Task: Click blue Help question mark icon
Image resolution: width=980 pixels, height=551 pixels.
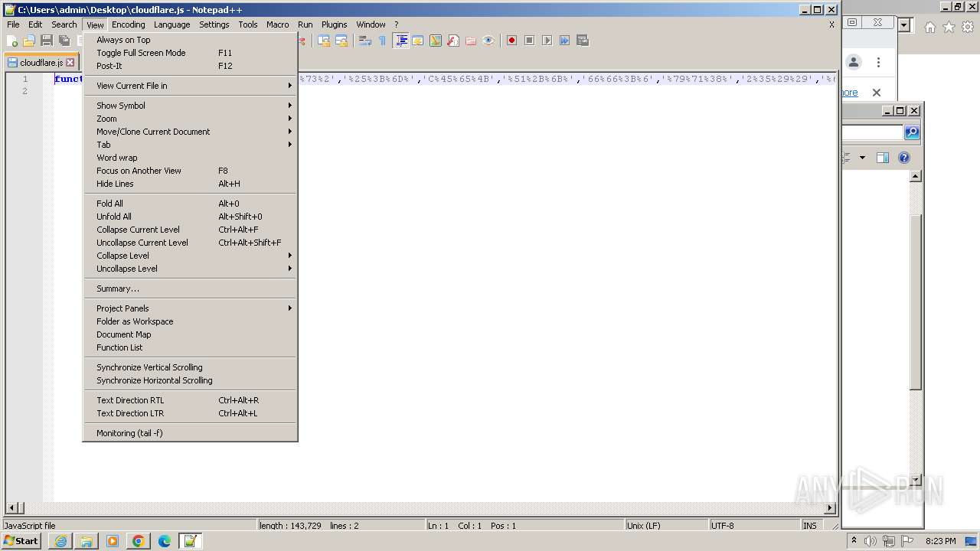Action: [x=904, y=158]
